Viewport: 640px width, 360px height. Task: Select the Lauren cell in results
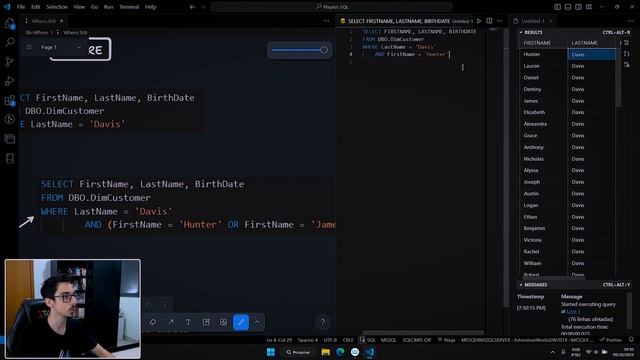(543, 66)
